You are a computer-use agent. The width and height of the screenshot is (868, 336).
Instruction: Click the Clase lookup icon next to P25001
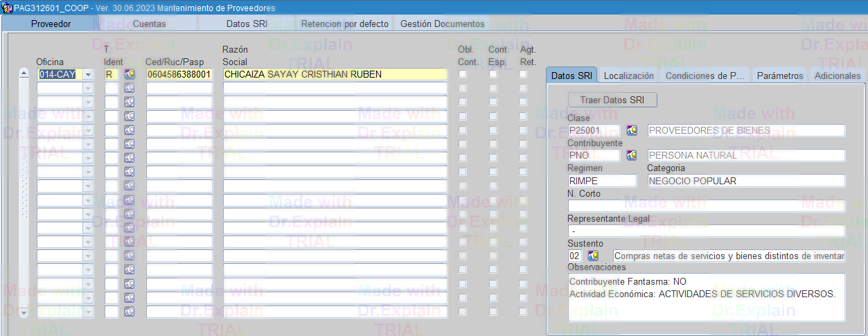click(x=631, y=130)
